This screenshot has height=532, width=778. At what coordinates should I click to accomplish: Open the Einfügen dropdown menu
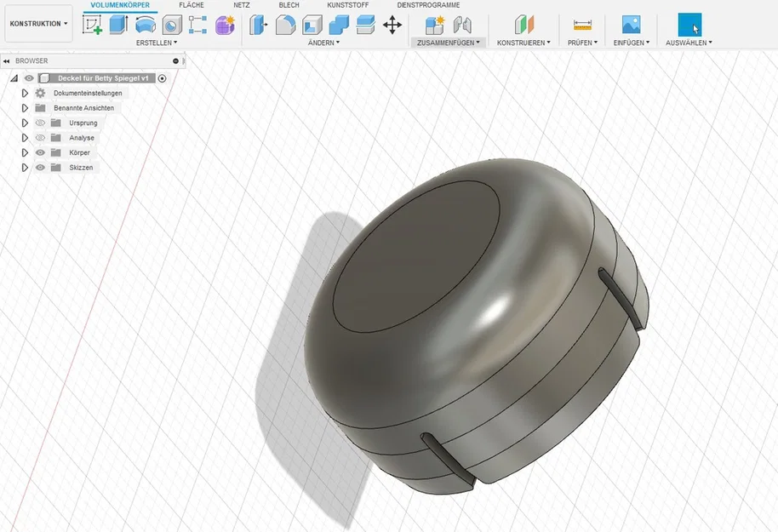click(x=631, y=43)
